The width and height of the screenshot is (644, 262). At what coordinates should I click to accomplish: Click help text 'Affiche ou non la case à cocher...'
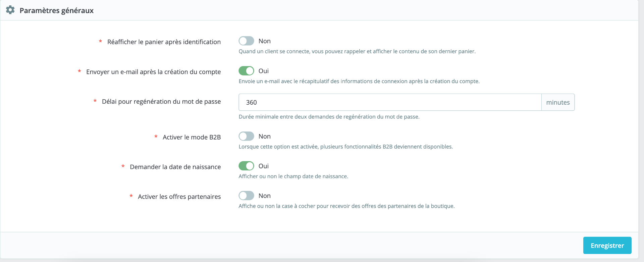coord(346,206)
